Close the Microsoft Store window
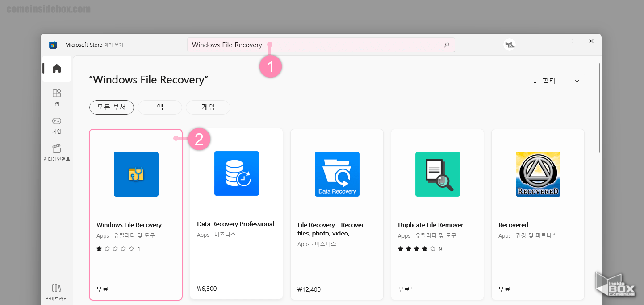The image size is (644, 305). tap(591, 41)
